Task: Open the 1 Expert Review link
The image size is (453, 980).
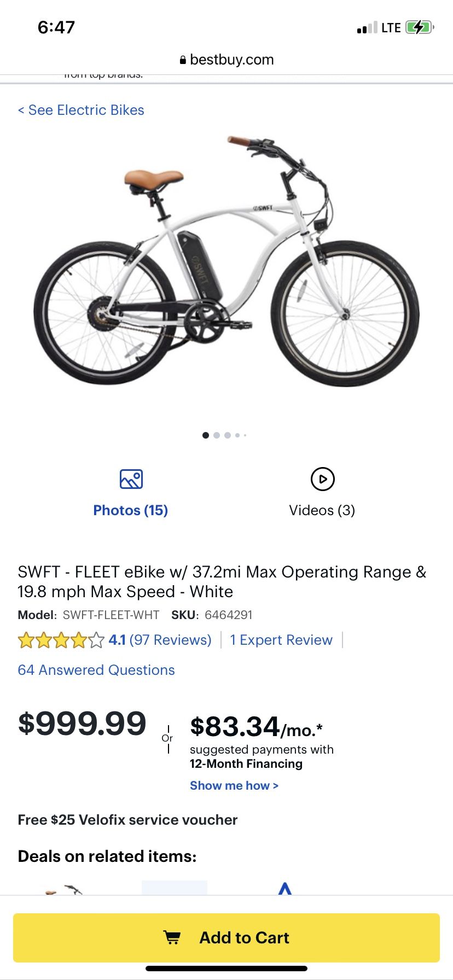Action: point(281,640)
